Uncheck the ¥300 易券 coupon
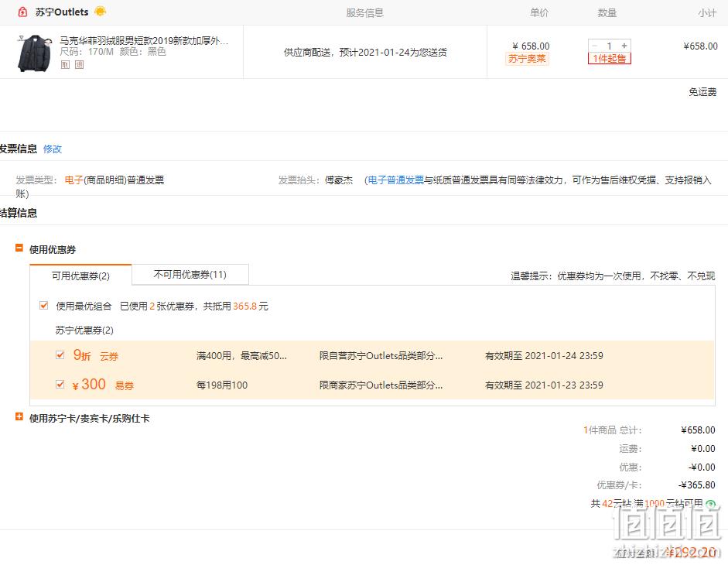 coord(60,384)
